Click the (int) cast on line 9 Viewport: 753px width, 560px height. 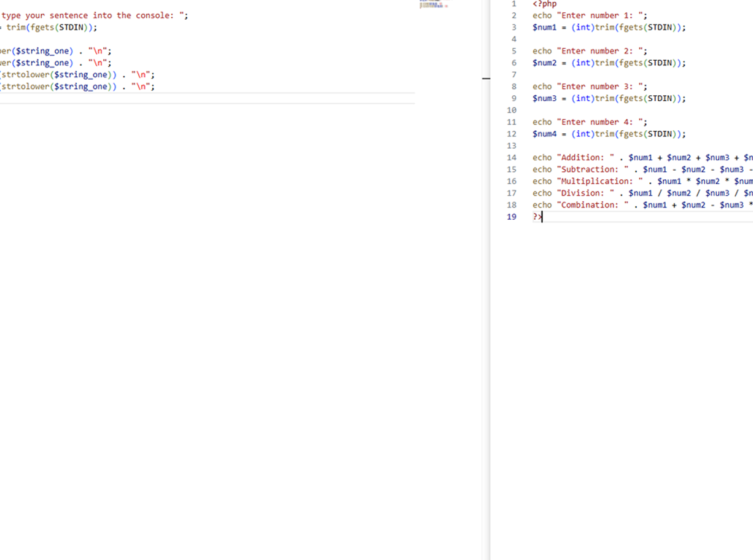pyautogui.click(x=582, y=98)
